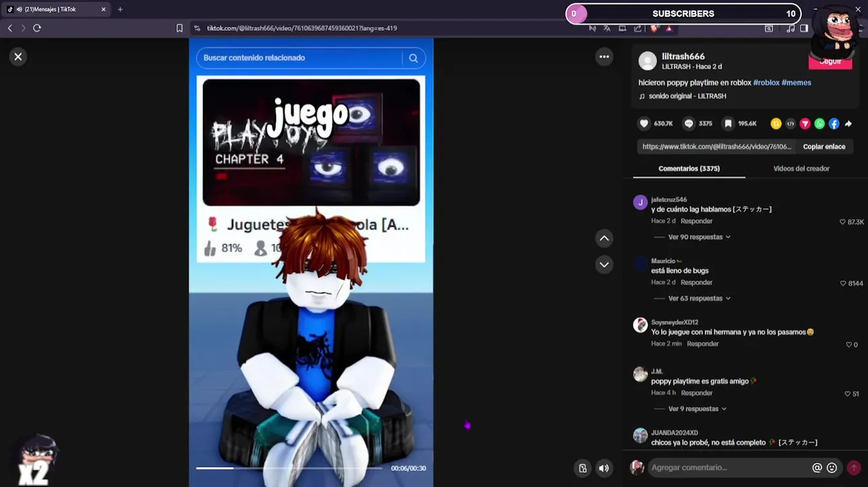Image resolution: width=868 pixels, height=487 pixels.
Task: Click the yellow repost icon
Action: coord(776,124)
